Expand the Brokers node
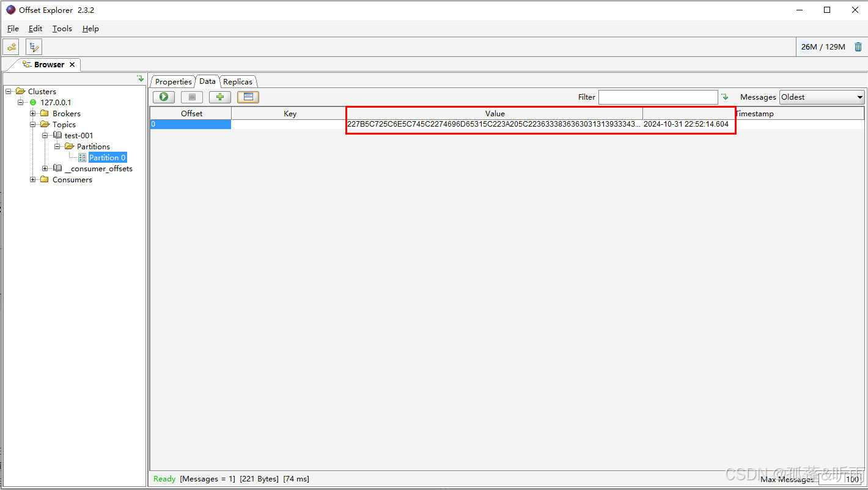868x490 pixels. (x=33, y=113)
